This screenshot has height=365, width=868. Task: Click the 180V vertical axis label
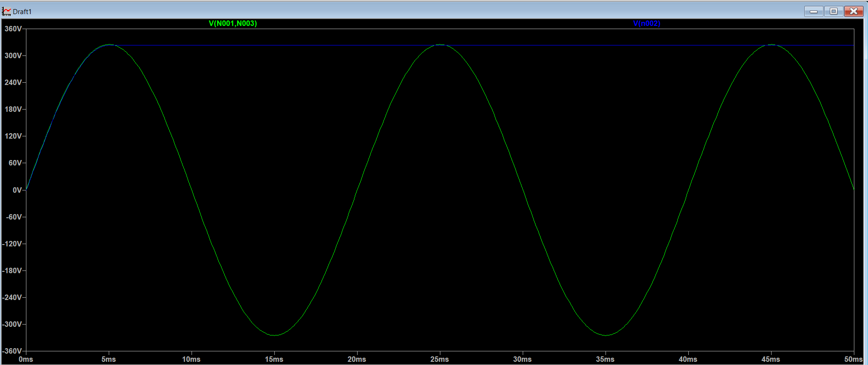(x=13, y=109)
